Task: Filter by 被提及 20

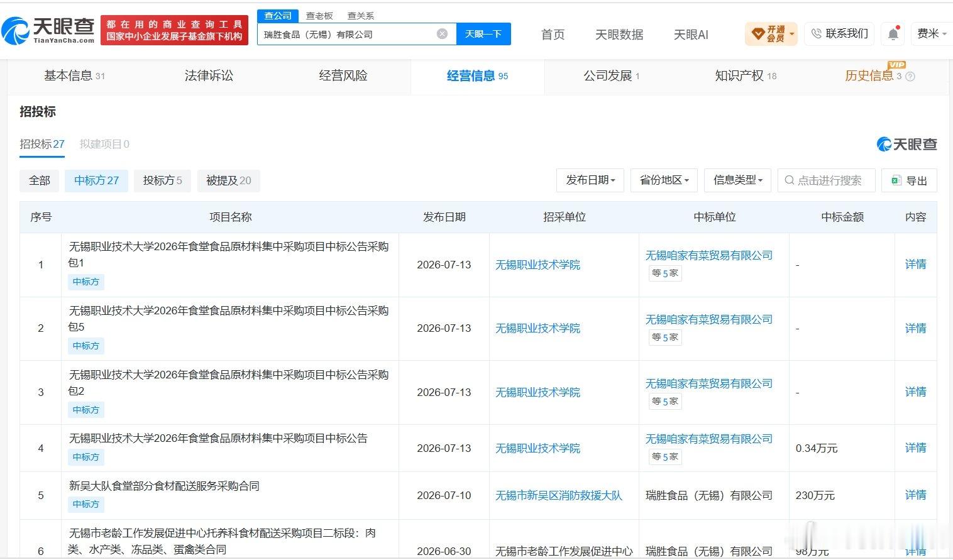Action: tap(229, 181)
